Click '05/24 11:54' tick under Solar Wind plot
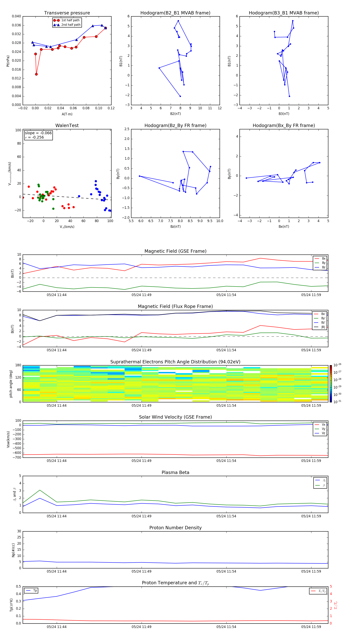The height and width of the screenshot is (644, 351). [x=226, y=461]
